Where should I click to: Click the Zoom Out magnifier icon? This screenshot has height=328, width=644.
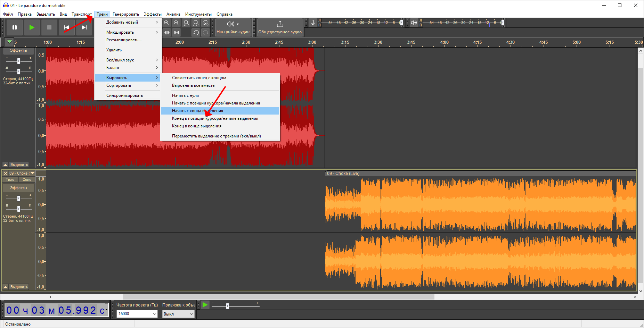[x=177, y=23]
